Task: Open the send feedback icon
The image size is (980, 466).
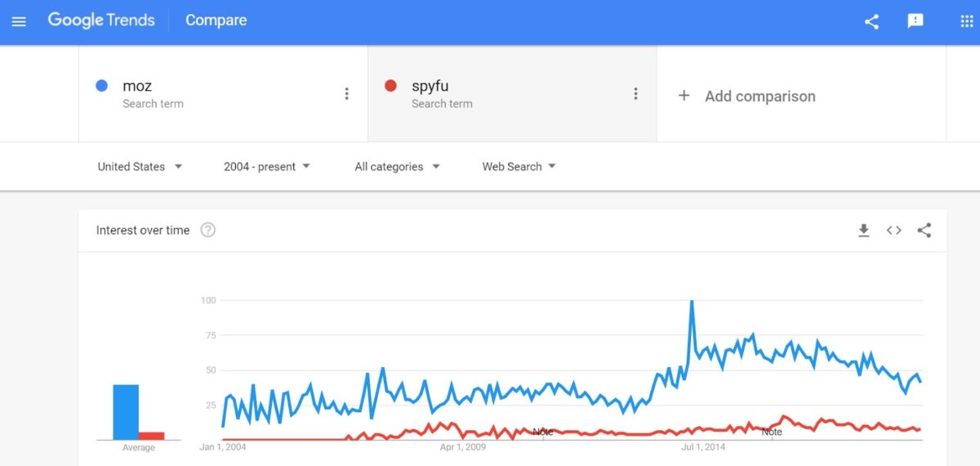Action: (915, 21)
